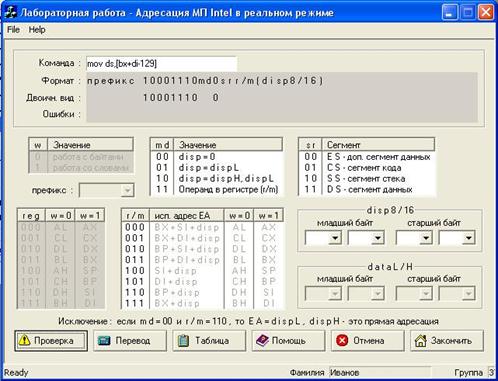Click the Закончить house icon

point(421,340)
